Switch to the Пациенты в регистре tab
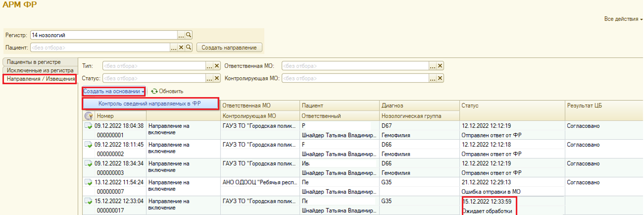The height and width of the screenshot is (215, 644). tap(34, 62)
